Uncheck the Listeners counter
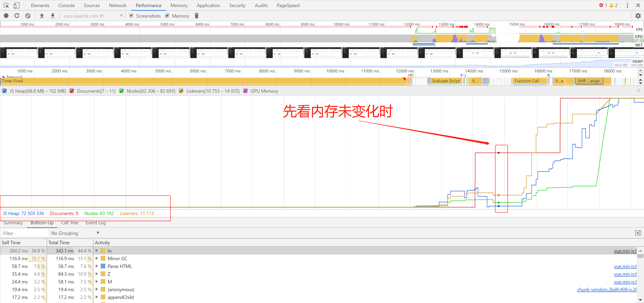 pos(181,91)
